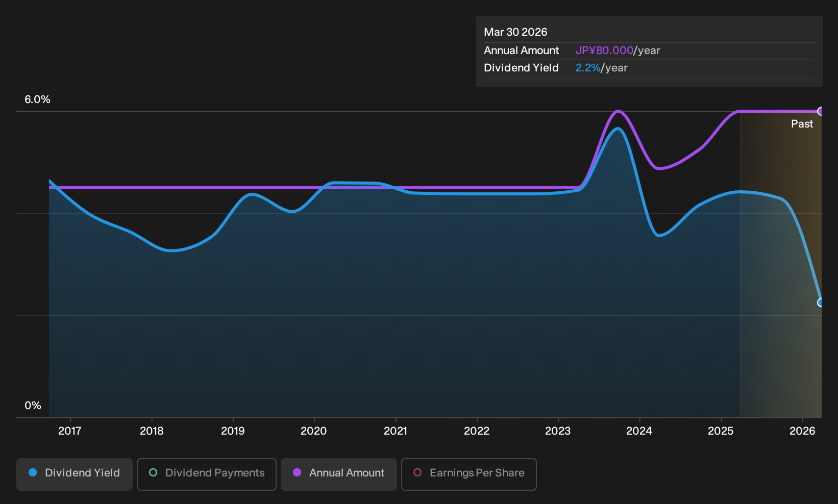The width and height of the screenshot is (838, 504).
Task: Click the 2021 x-axis label
Action: click(x=396, y=431)
